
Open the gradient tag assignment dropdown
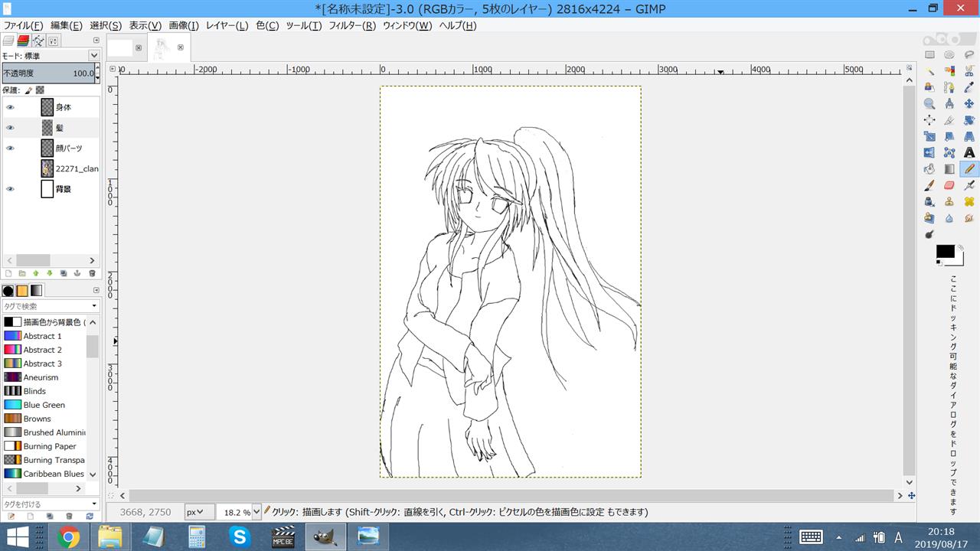coord(95,504)
